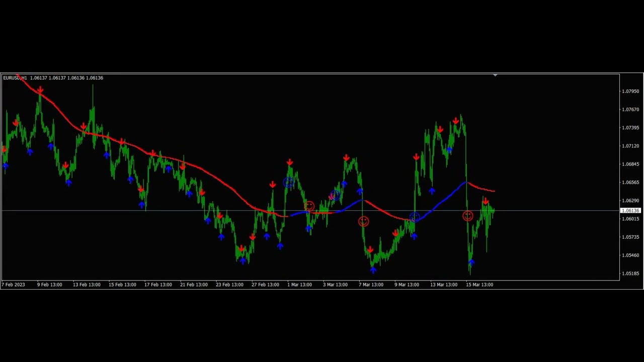
Task: Select the last red down arrow at chart end
Action: 486,202
